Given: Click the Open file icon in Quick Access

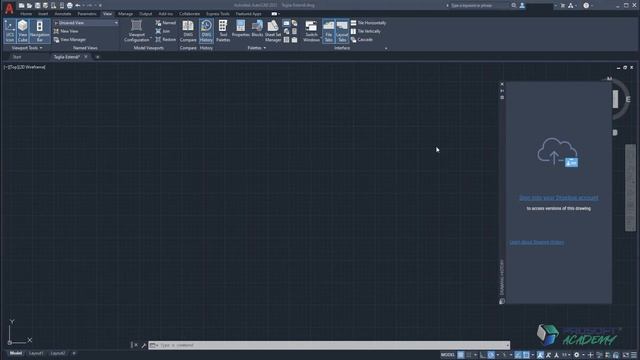Looking at the screenshot, I should (29, 5).
